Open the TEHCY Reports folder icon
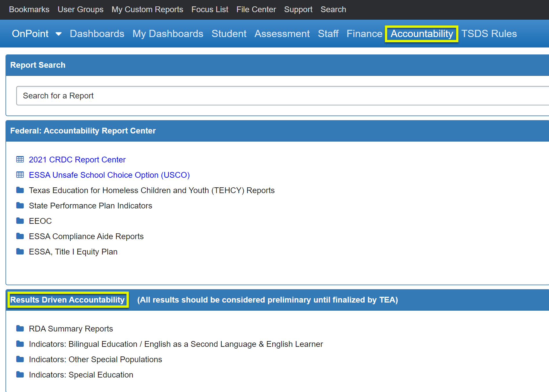The image size is (549, 392). [x=20, y=190]
